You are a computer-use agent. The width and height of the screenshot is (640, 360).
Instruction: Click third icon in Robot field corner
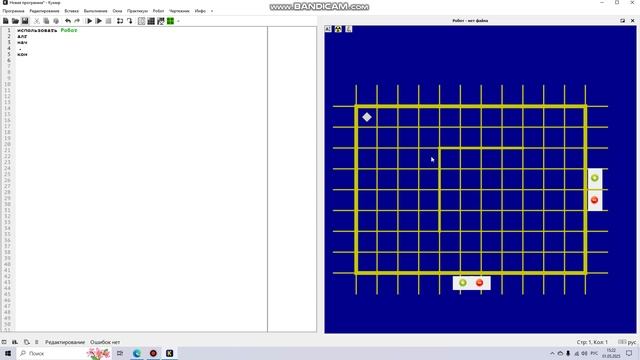(x=349, y=29)
